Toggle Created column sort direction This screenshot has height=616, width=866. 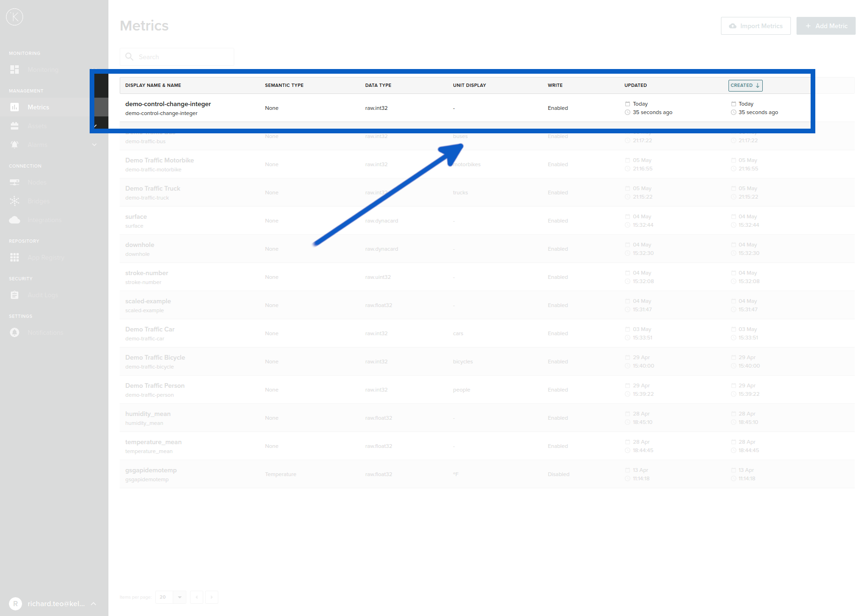coord(745,85)
